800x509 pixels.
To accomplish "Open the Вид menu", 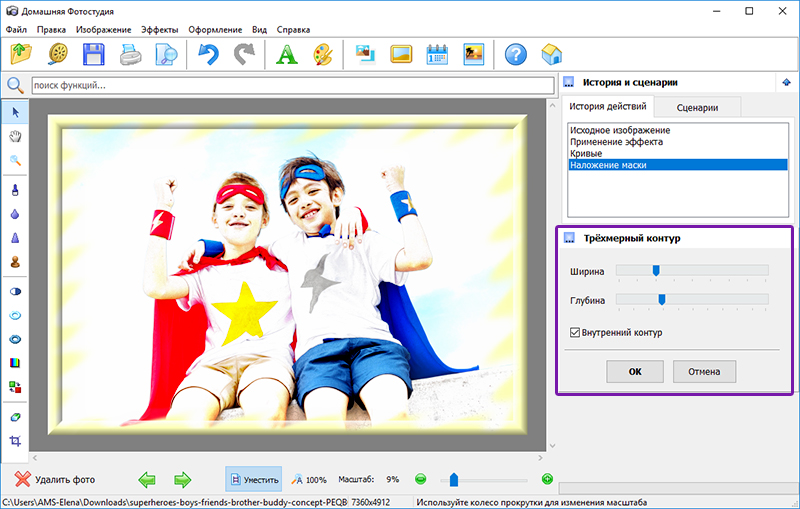I will [x=259, y=30].
